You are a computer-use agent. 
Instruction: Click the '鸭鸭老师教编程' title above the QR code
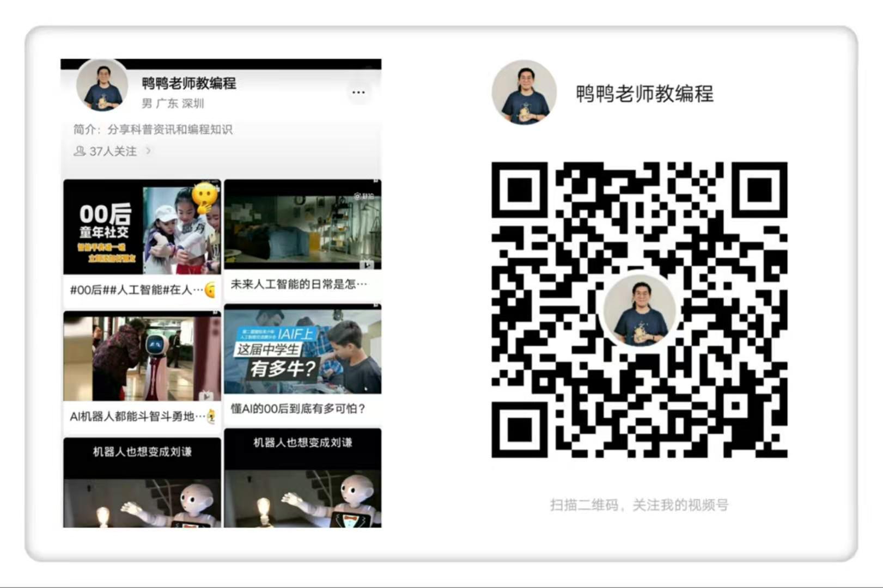point(645,94)
